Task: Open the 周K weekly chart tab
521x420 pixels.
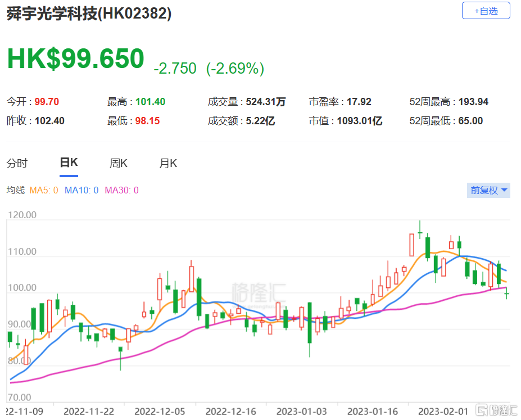Action: 119,164
